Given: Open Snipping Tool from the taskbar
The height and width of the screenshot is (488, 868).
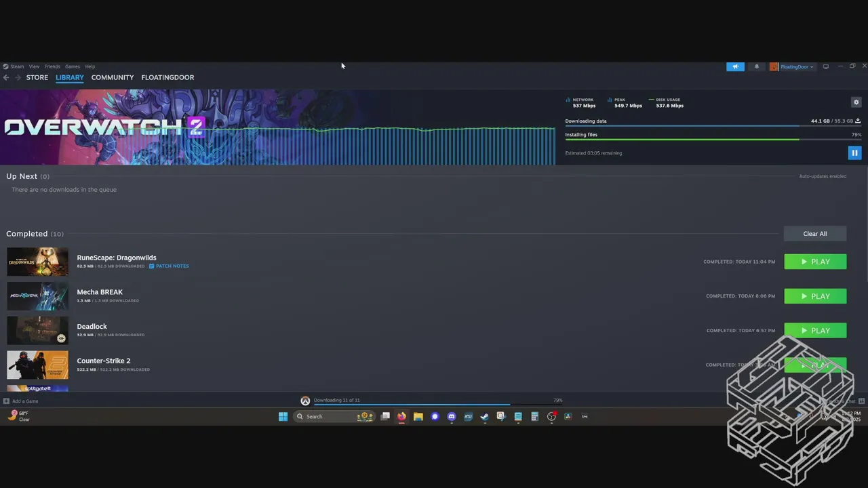Looking at the screenshot, I should (501, 416).
